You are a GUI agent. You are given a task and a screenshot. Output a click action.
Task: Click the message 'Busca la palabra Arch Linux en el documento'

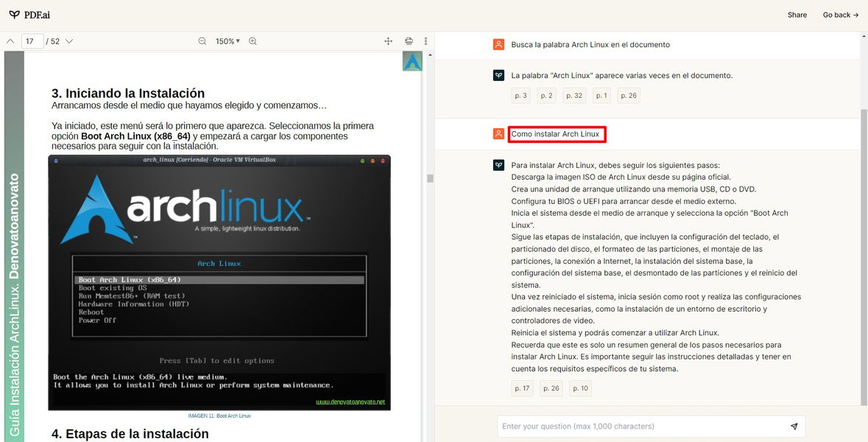click(x=590, y=44)
